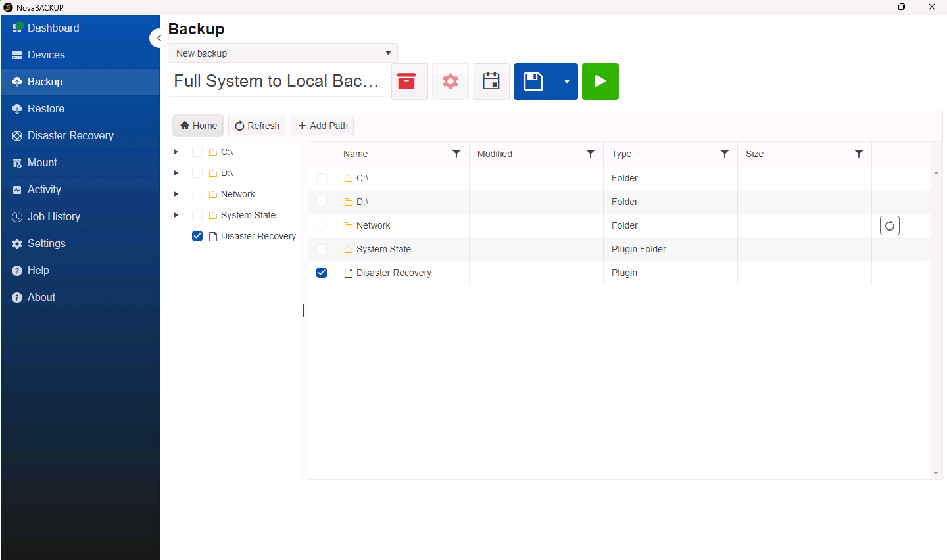Screen dimensions: 947x560
Task: Click the Refresh button in toolbar
Action: [257, 126]
